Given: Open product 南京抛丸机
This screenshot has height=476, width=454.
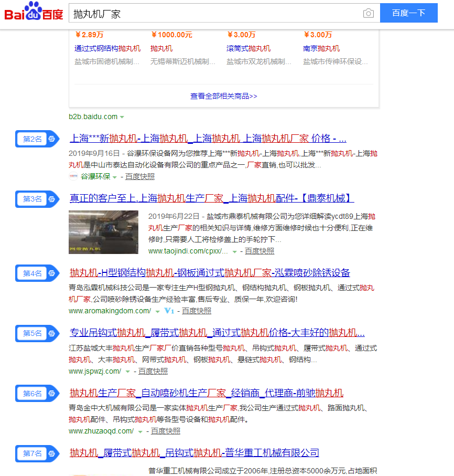Looking at the screenshot, I should [321, 48].
